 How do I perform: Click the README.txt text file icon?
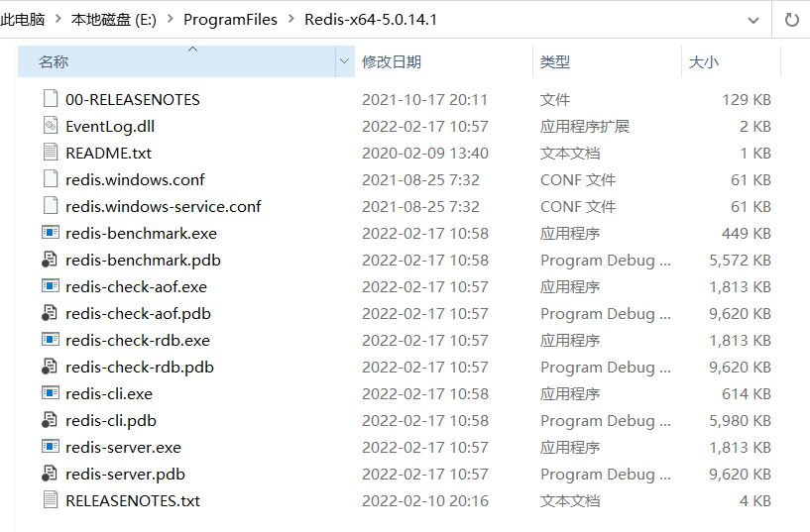click(51, 153)
